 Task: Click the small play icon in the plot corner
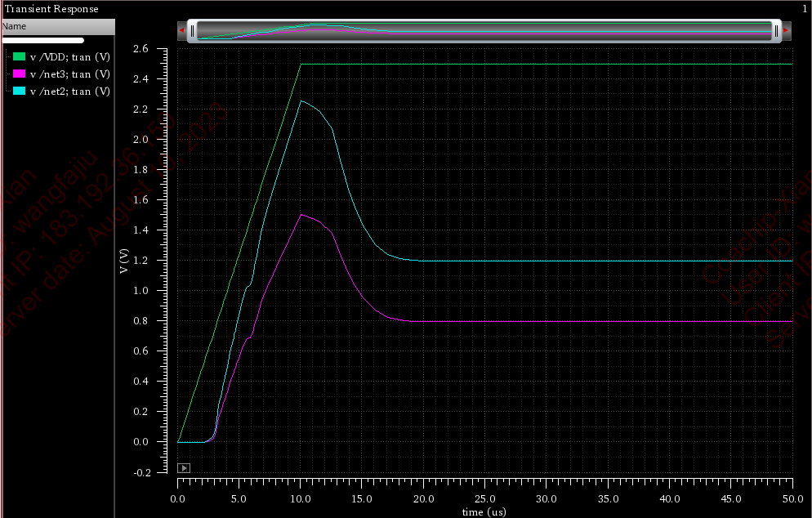click(184, 468)
